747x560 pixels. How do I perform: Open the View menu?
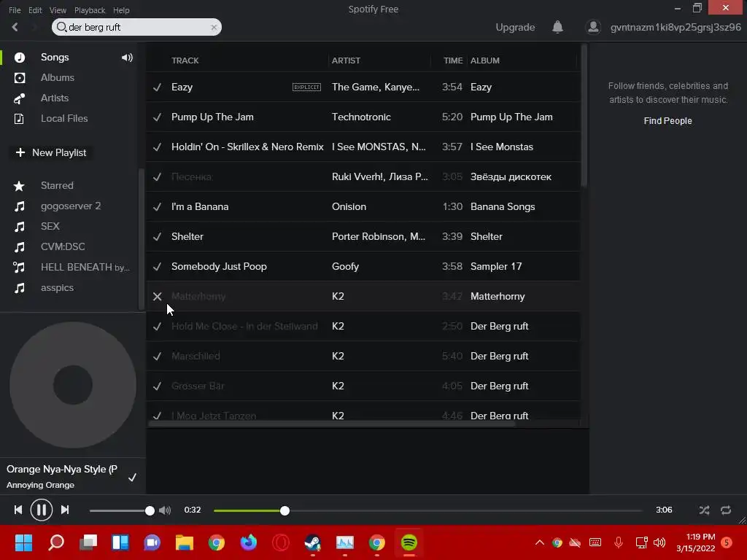tap(58, 10)
